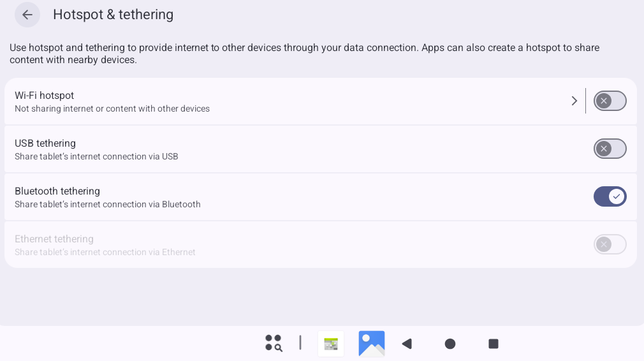Click the hotspot and tethering description paragraph
The height and width of the screenshot is (361, 644).
point(304,54)
